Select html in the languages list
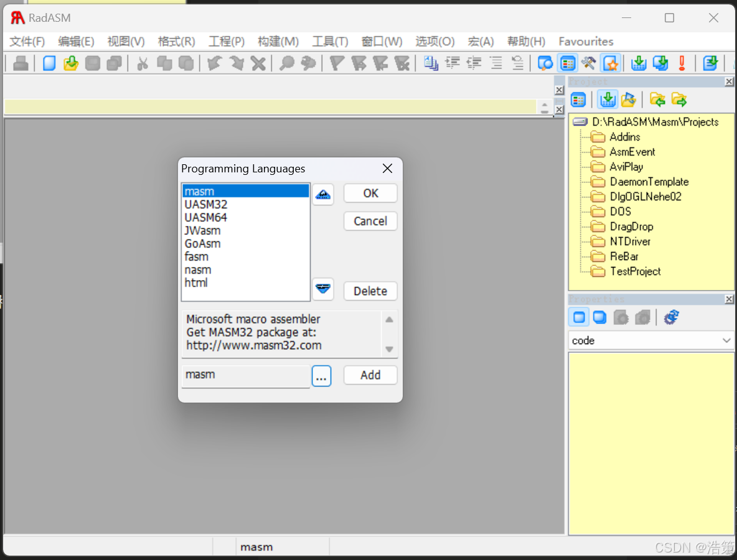The width and height of the screenshot is (737, 560). click(x=245, y=283)
